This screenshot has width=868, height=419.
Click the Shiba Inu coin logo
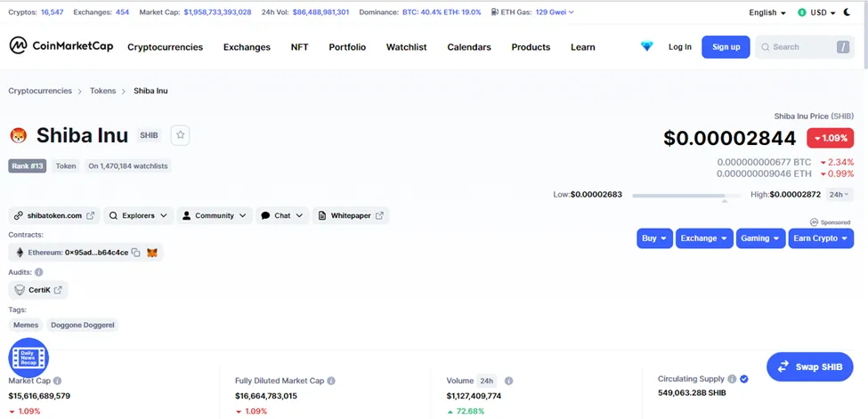tap(19, 135)
